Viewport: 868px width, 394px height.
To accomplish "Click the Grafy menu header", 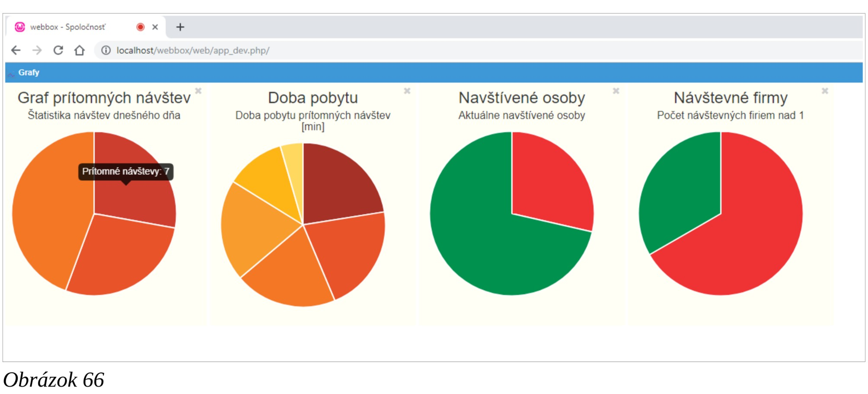I will click(29, 73).
